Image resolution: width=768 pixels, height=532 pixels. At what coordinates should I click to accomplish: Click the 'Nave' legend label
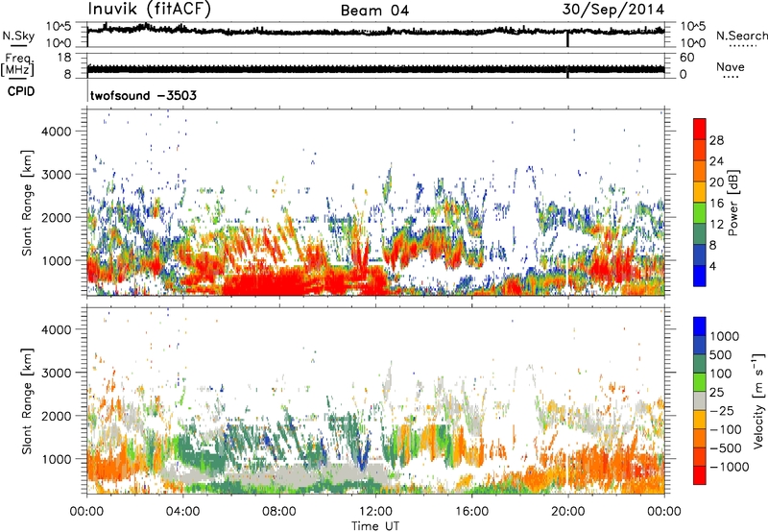click(730, 66)
